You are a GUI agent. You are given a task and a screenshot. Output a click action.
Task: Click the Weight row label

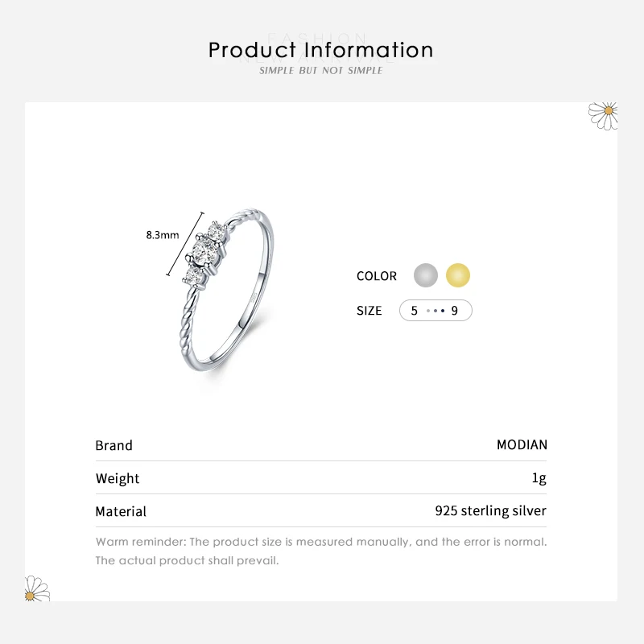coord(118,478)
